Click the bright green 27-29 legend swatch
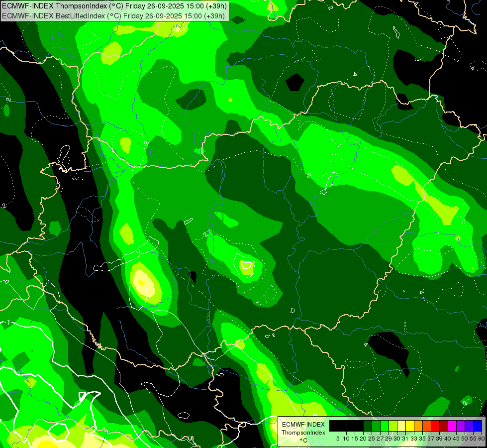487x448 pixels. 385,426
